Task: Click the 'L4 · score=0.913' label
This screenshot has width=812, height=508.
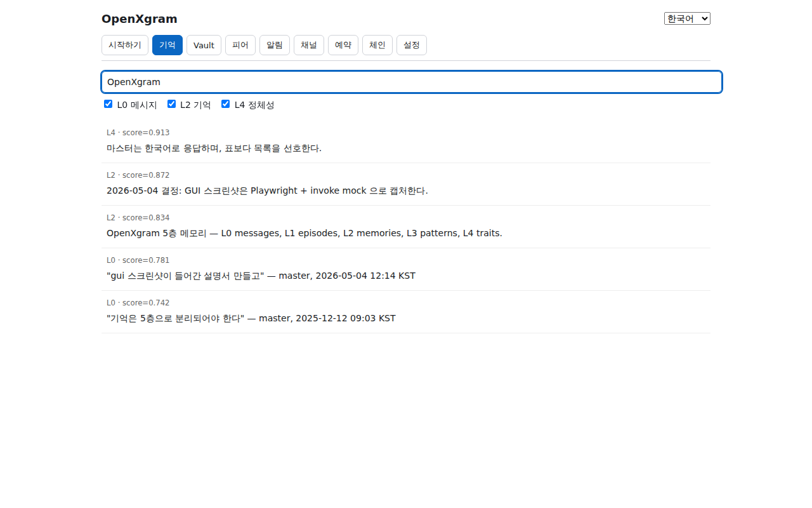Action: coord(138,133)
